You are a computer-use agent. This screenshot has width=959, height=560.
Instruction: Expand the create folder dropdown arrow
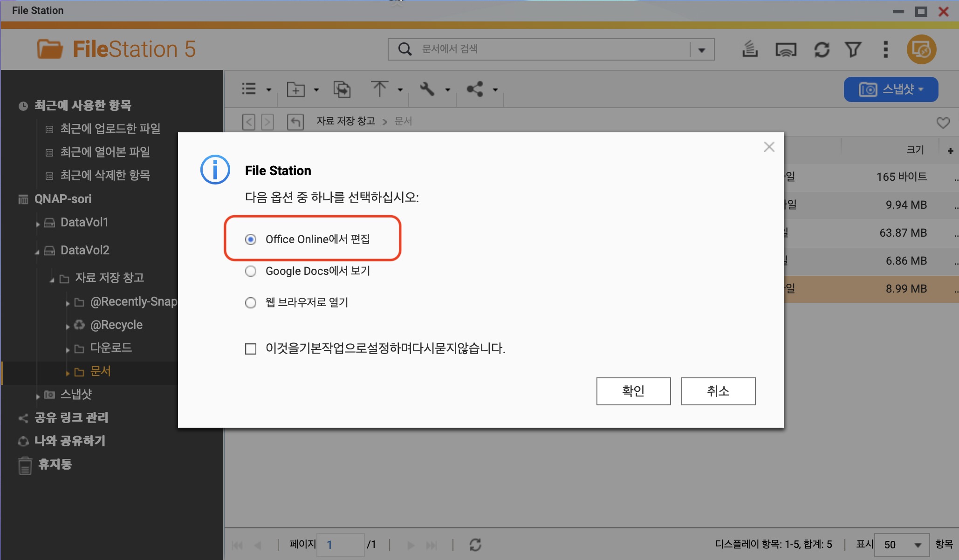[316, 89]
